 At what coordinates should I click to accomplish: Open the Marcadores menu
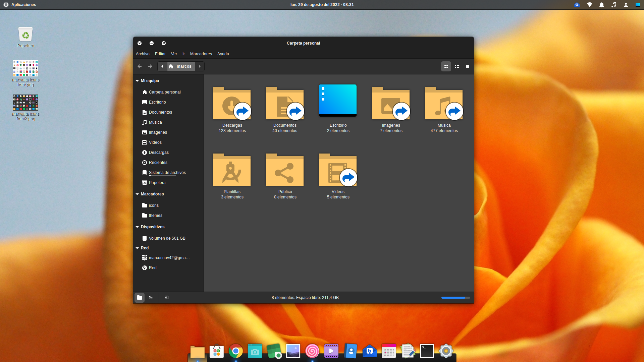pyautogui.click(x=201, y=54)
